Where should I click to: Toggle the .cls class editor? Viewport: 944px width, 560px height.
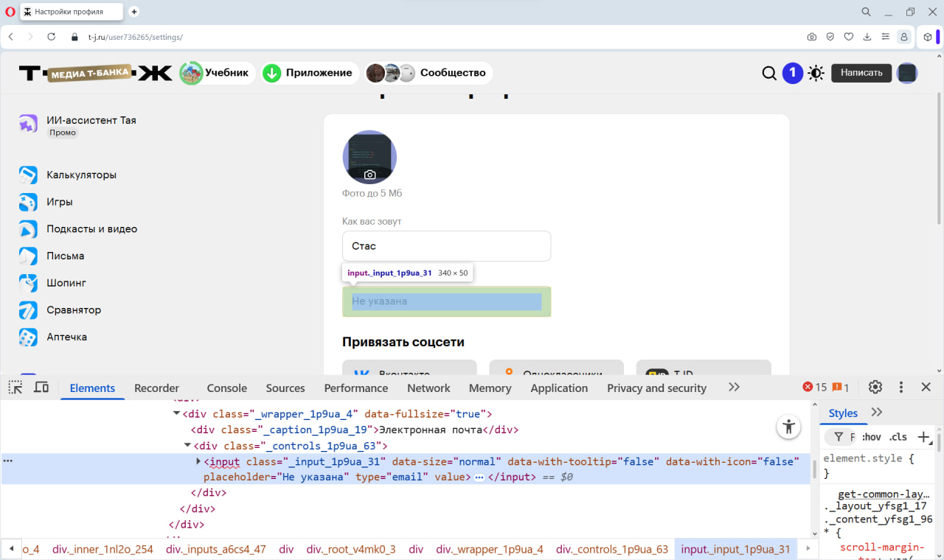[898, 436]
